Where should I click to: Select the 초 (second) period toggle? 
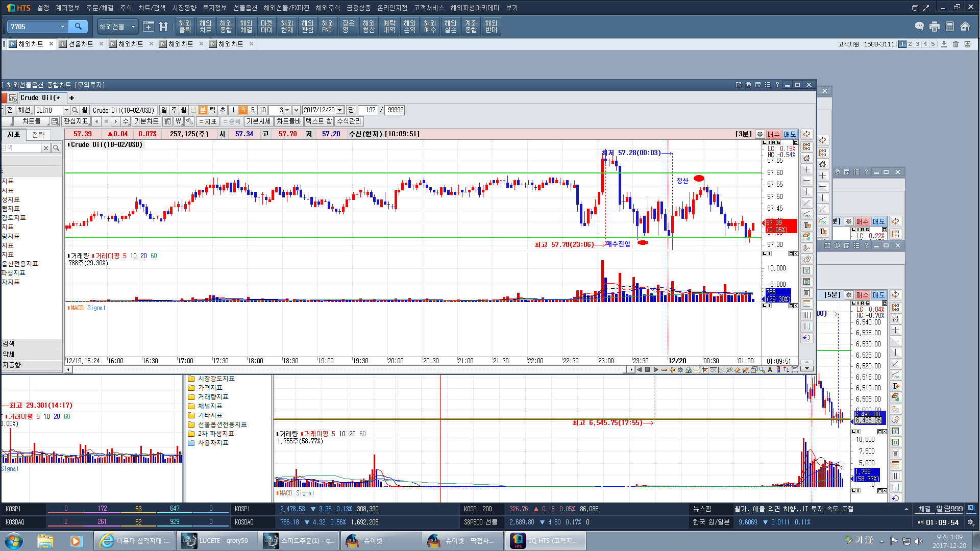pyautogui.click(x=223, y=110)
